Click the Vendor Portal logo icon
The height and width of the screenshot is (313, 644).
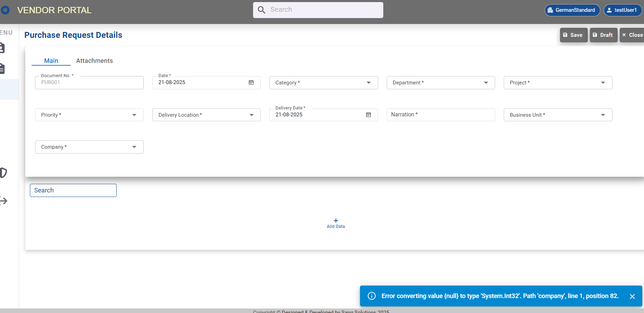point(5,10)
